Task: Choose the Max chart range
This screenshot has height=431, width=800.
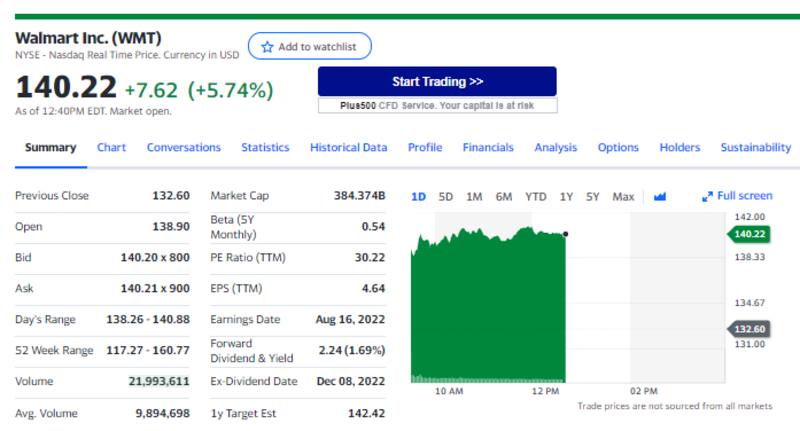Action: coord(623,197)
